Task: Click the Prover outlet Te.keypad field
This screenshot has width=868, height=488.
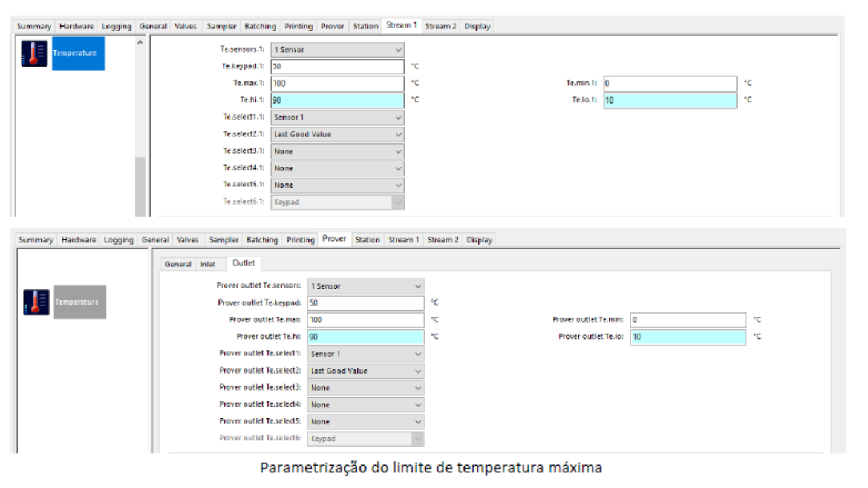Action: (366, 303)
